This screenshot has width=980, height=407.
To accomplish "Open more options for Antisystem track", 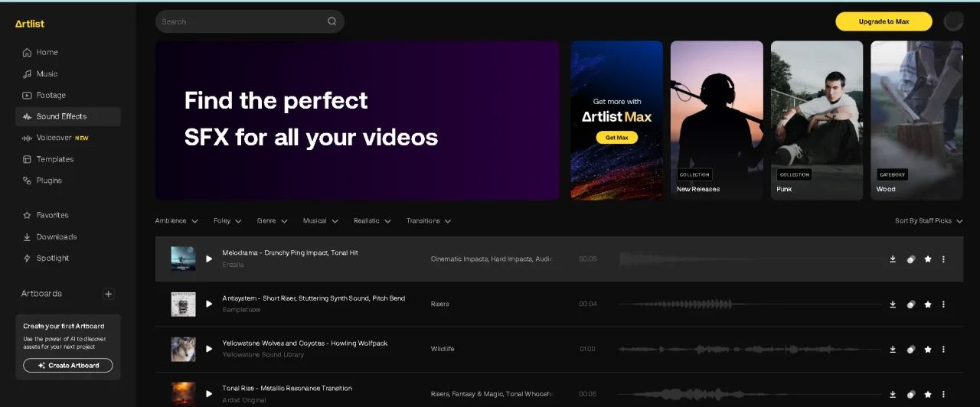I will pos(943,304).
